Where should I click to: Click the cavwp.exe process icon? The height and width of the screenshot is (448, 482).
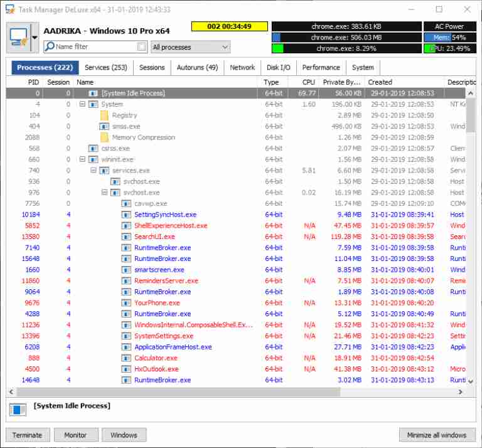126,203
